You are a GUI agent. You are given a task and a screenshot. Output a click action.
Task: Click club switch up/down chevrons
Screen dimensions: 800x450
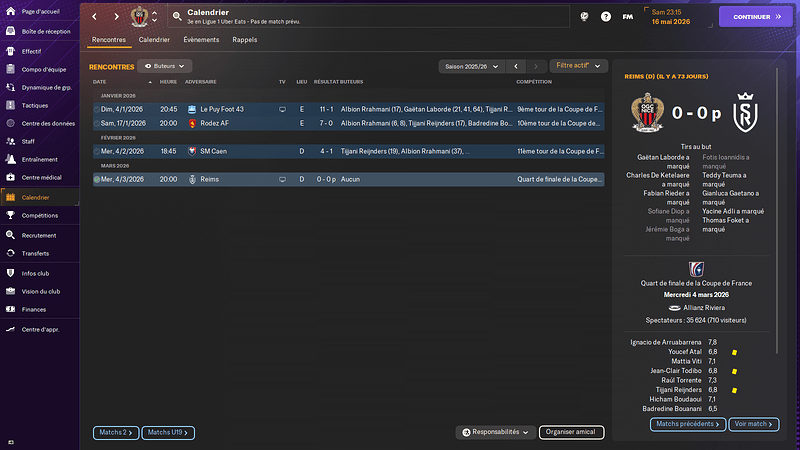(155, 17)
